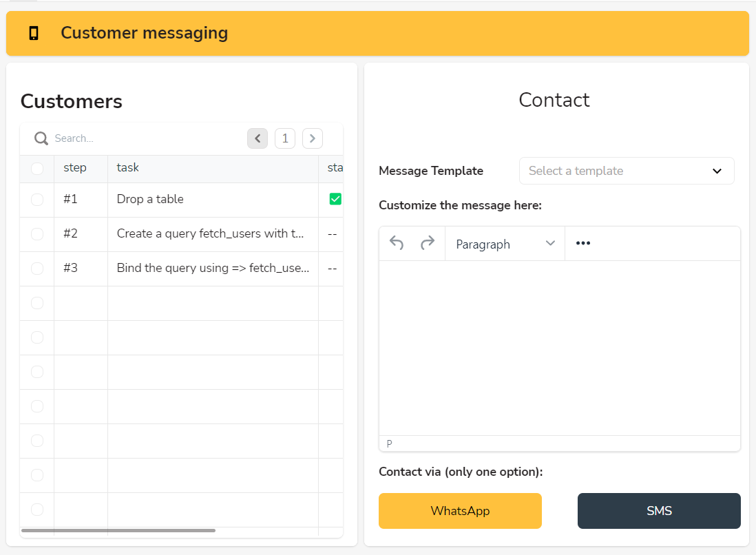Open the Message Template dropdown

coord(626,171)
